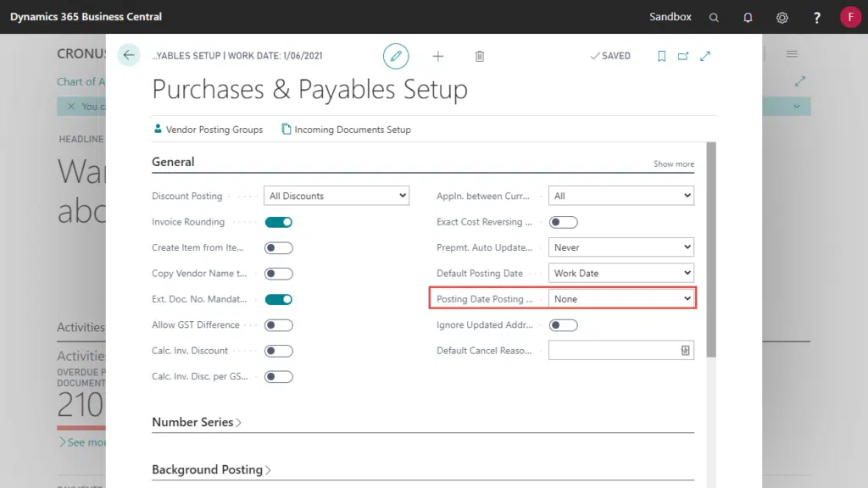Image resolution: width=868 pixels, height=488 pixels.
Task: Open the Posting Date Posting dropdown
Action: point(621,299)
